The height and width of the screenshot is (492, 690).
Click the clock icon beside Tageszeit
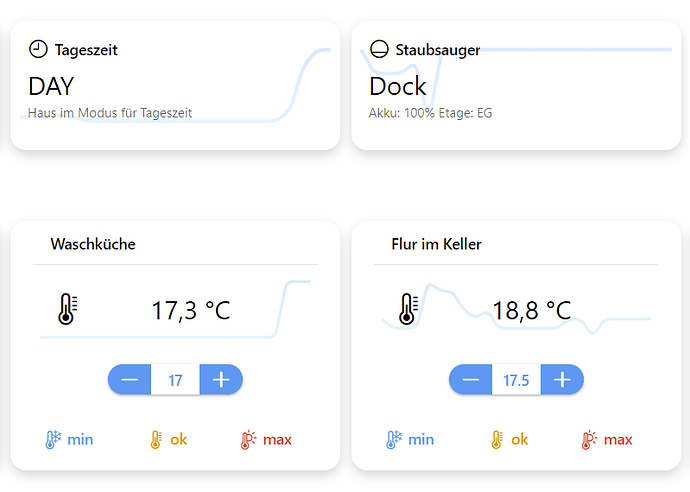[38, 49]
